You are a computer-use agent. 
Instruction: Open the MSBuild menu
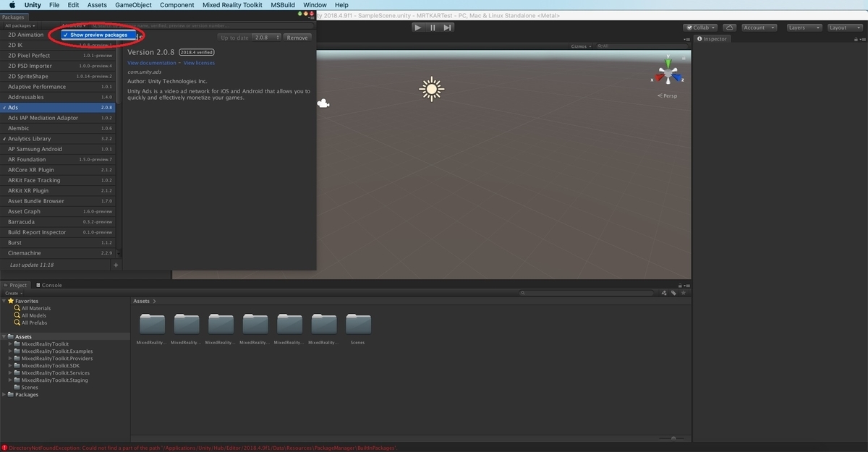(x=283, y=5)
